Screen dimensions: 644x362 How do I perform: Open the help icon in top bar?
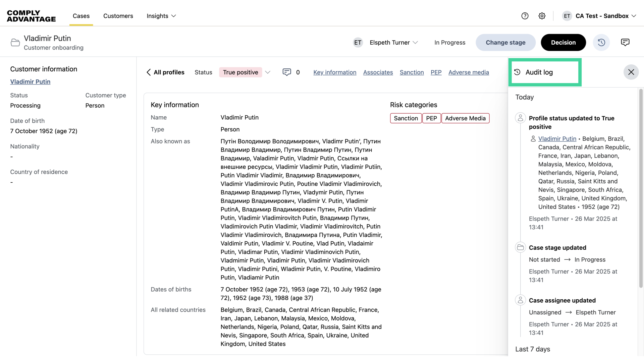[525, 16]
